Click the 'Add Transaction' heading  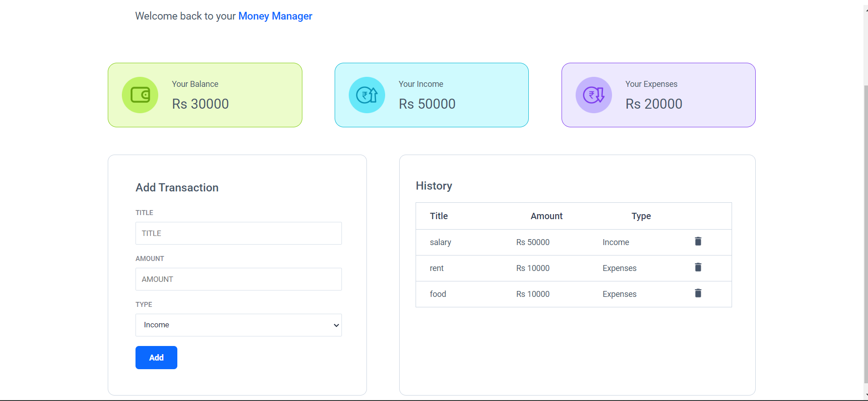coord(177,188)
